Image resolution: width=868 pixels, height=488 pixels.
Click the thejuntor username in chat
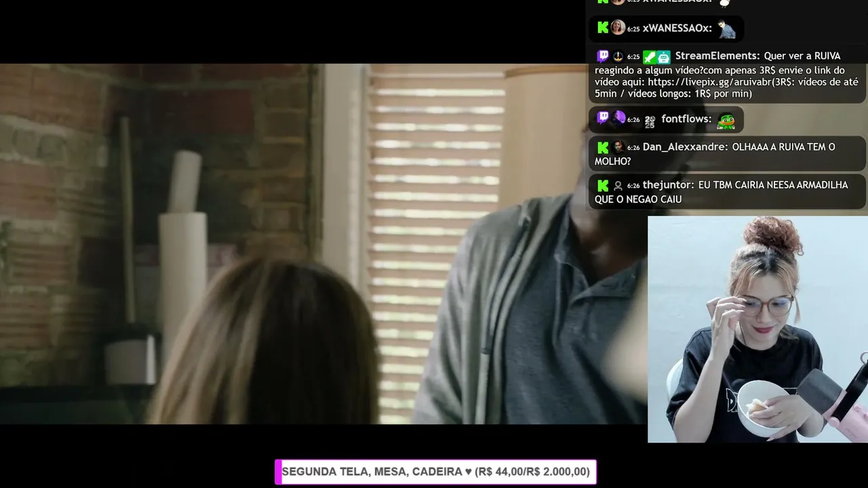[668, 185]
